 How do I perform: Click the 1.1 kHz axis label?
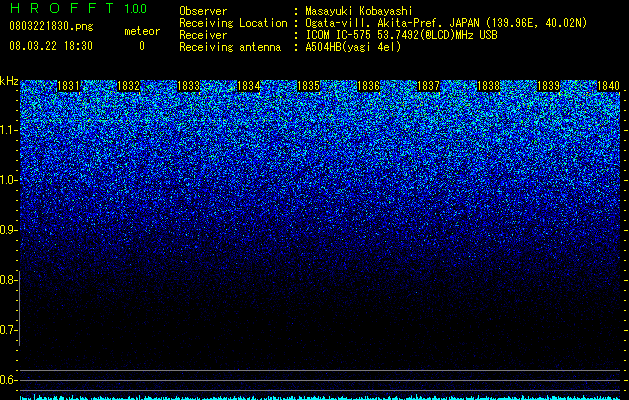tap(8, 130)
